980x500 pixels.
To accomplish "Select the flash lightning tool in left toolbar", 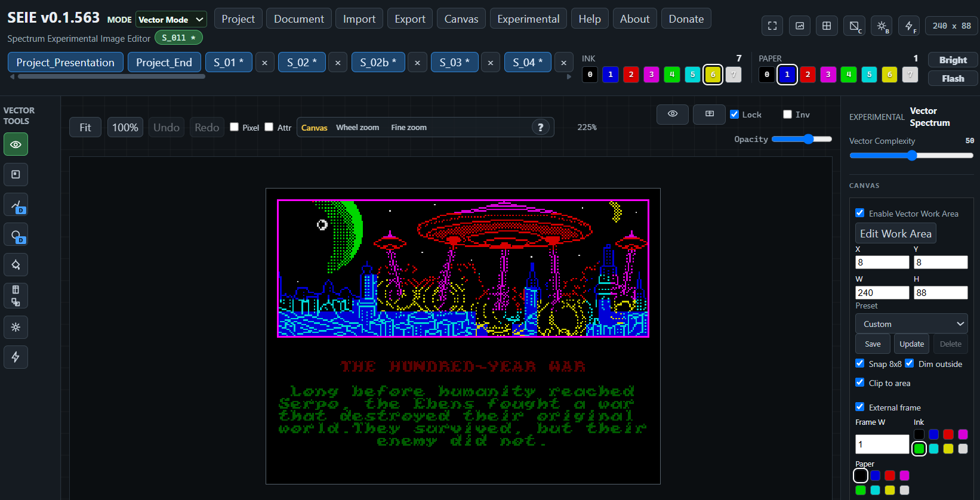I will tap(16, 357).
